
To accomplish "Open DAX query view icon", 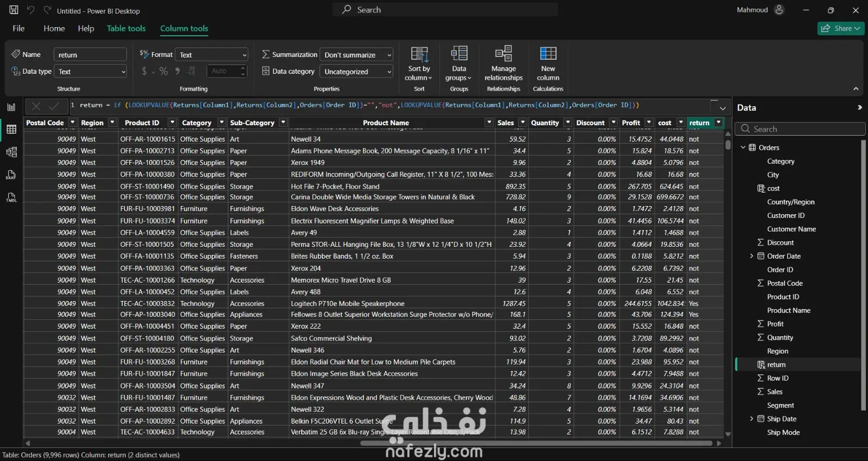I will 11,175.
